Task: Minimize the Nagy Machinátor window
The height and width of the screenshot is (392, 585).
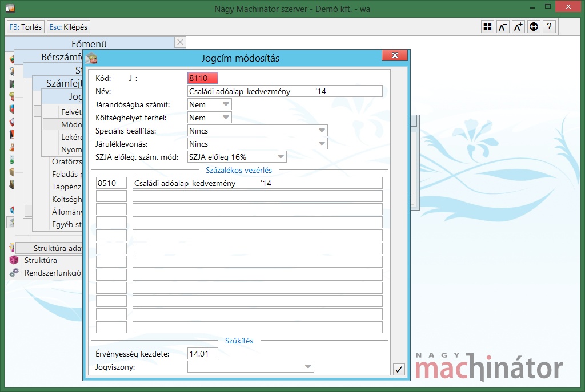Action: pyautogui.click(x=532, y=7)
